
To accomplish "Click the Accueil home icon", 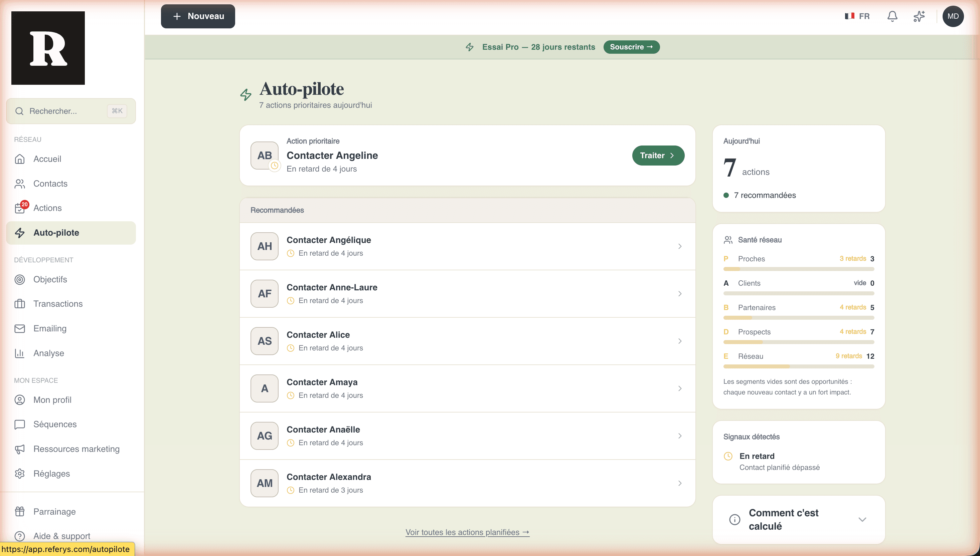I will (20, 159).
